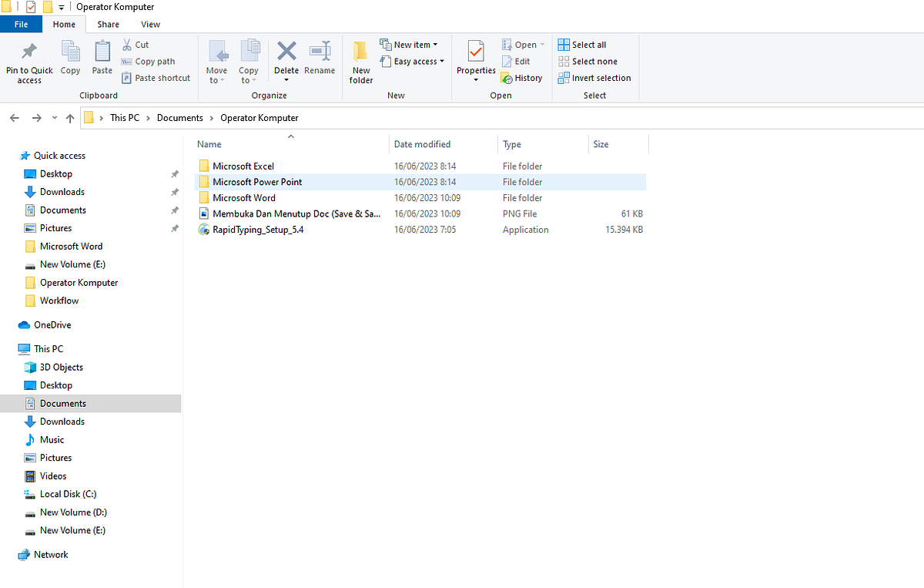Click Invert selection in the Select group
The image size is (924, 588).
(594, 77)
